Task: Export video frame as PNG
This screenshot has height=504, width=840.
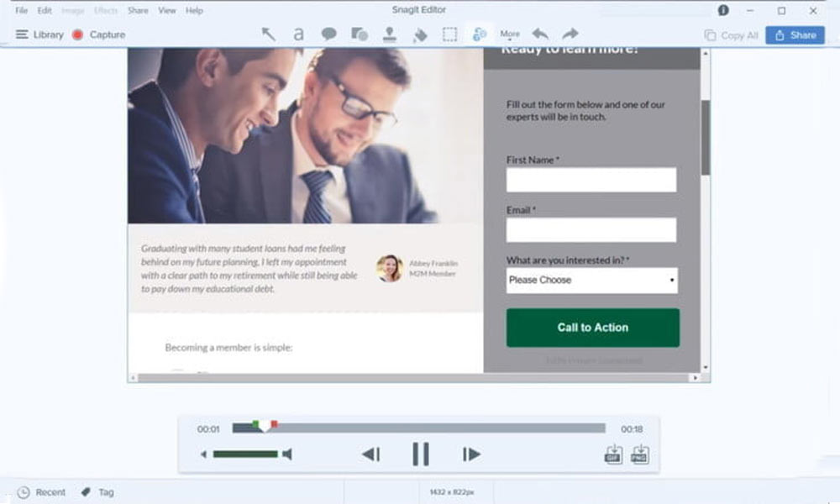Action: (639, 454)
